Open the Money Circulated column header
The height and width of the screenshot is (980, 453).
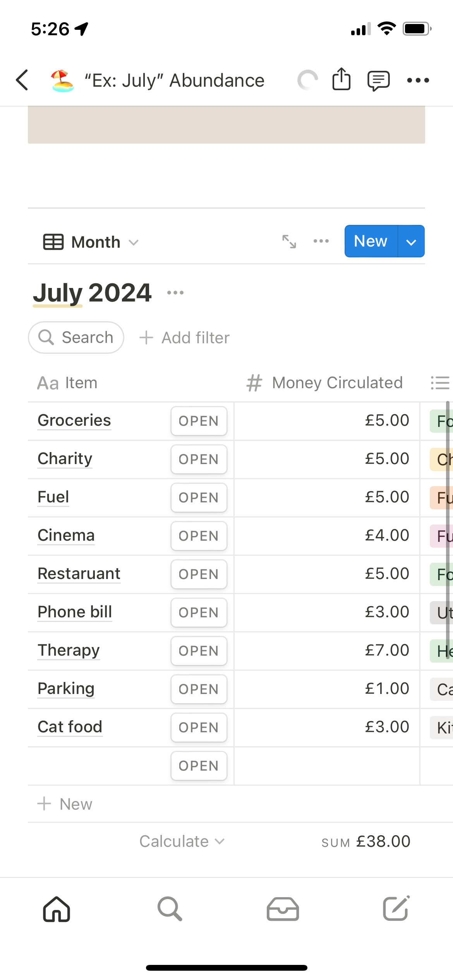coord(325,383)
